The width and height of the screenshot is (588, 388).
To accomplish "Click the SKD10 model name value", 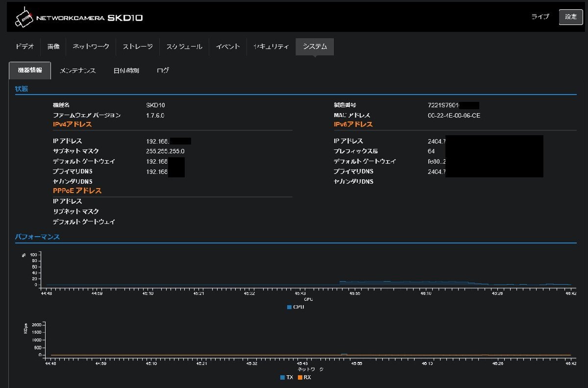I will 155,105.
